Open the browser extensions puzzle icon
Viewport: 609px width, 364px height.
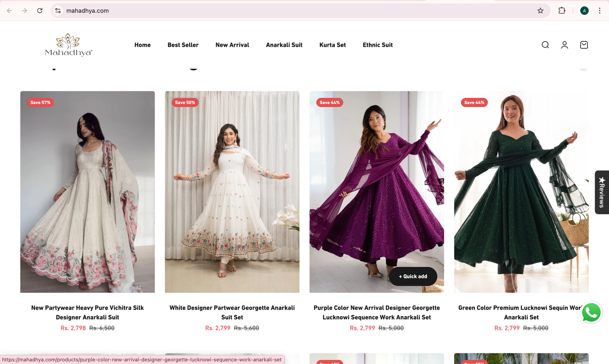click(562, 11)
